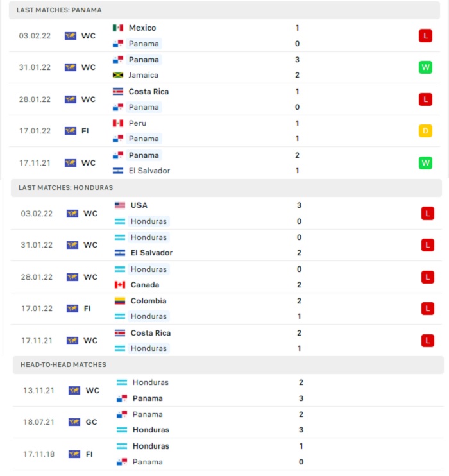This screenshot has height=476, width=449.
Task: Open the 13.11.21 Honduras vs Panama match row
Action: (x=228, y=391)
